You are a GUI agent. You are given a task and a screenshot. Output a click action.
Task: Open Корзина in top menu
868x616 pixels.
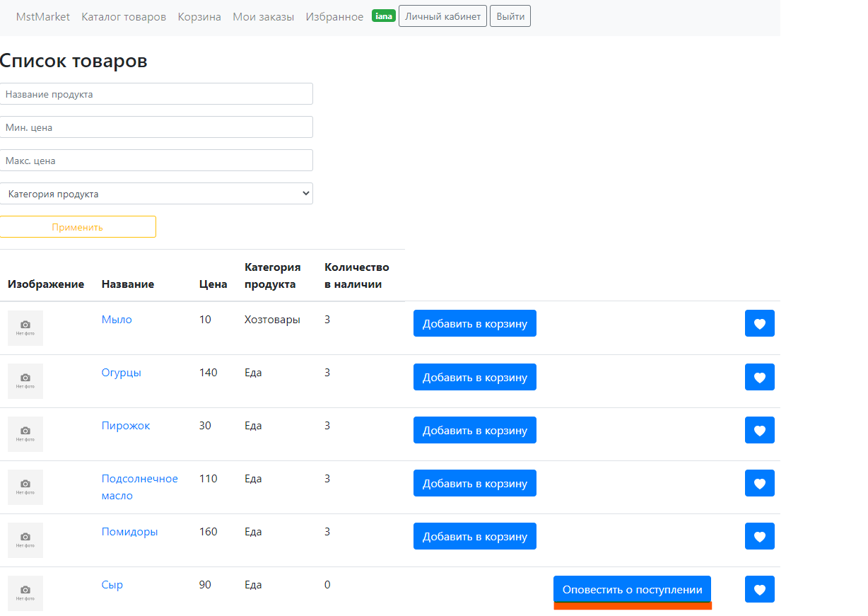click(199, 16)
